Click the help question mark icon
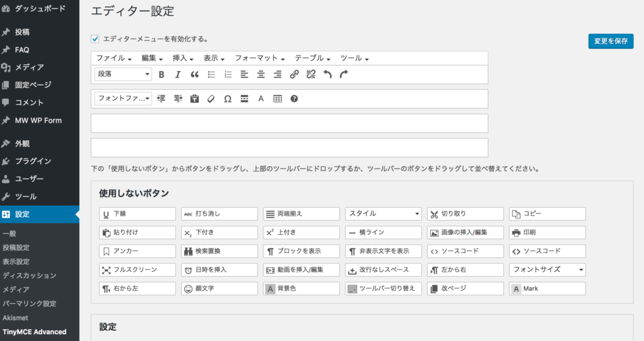 click(x=294, y=99)
